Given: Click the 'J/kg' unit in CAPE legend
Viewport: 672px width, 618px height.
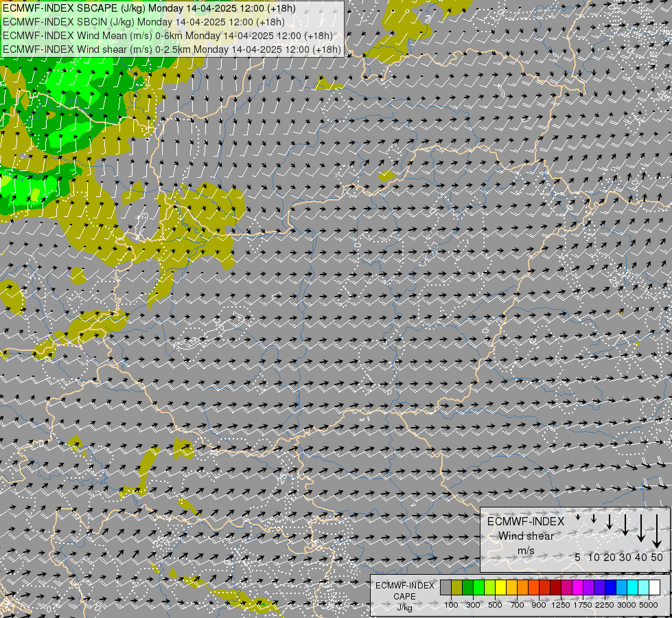Looking at the screenshot, I should tap(404, 608).
